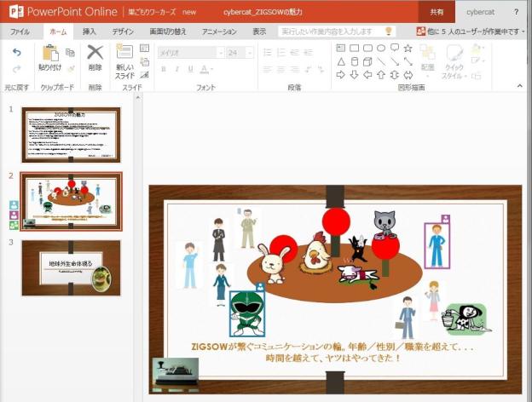This screenshot has width=532, height=402.
Task: Expand the other users working dropdown
Action: (471, 32)
